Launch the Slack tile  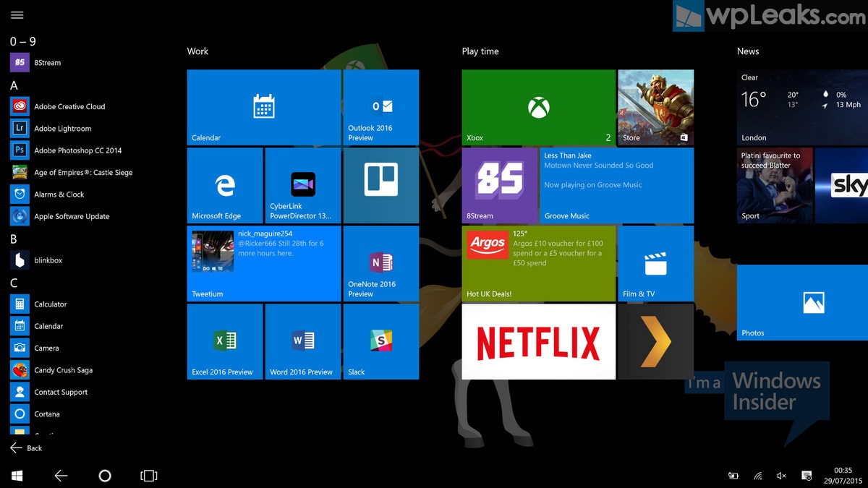coord(381,342)
